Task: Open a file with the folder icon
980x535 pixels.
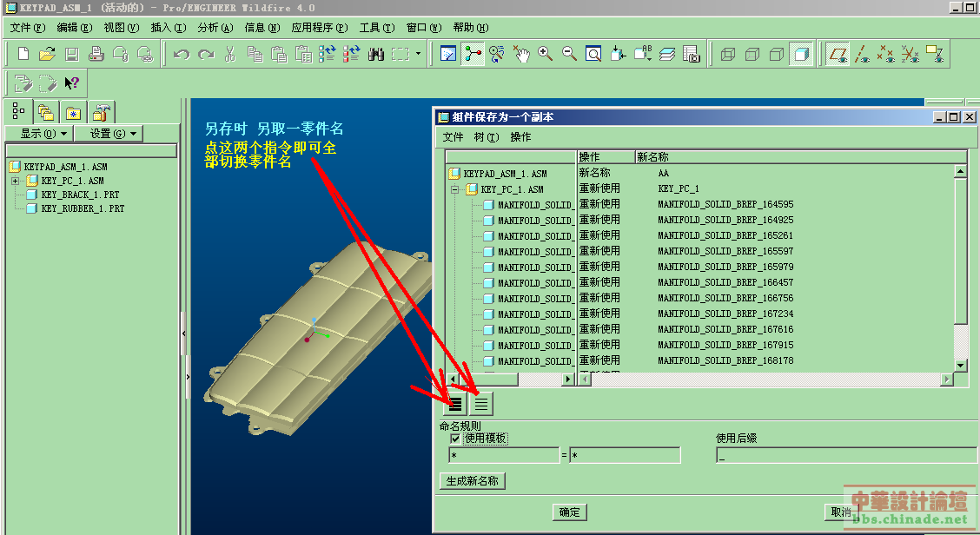Action: [x=47, y=54]
